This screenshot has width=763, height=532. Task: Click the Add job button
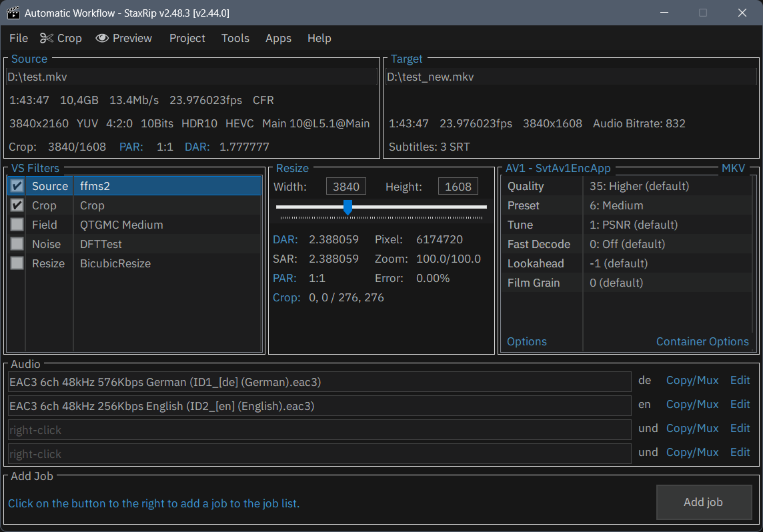click(704, 502)
